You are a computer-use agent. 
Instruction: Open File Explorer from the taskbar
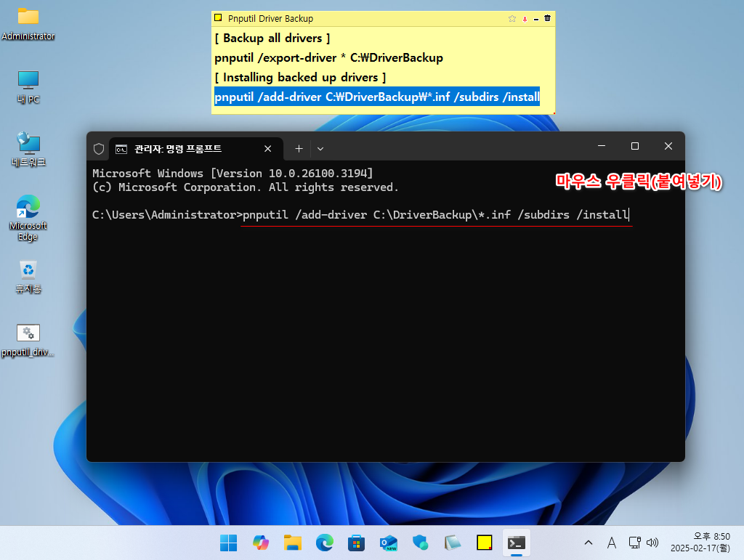click(x=293, y=543)
